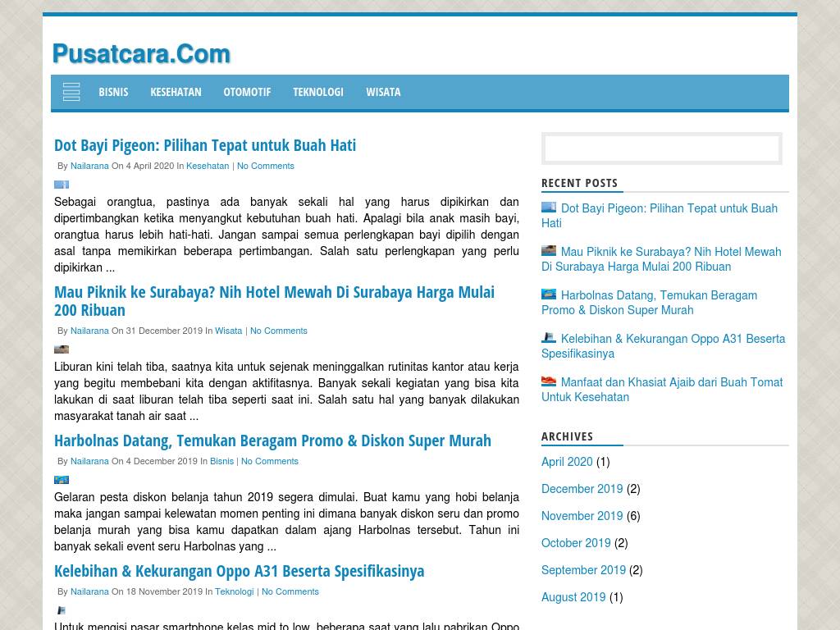
Task: Click thumbnail beside Harbolnas Datang recent post
Action: [549, 294]
